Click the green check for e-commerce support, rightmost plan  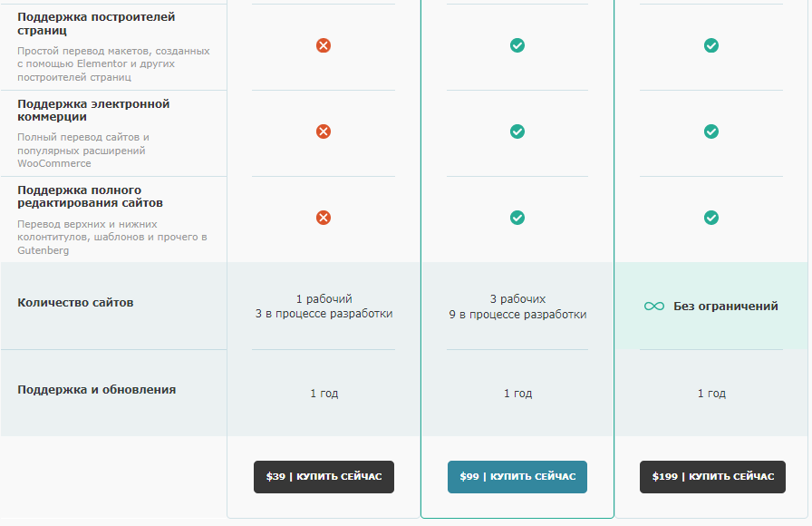click(712, 131)
